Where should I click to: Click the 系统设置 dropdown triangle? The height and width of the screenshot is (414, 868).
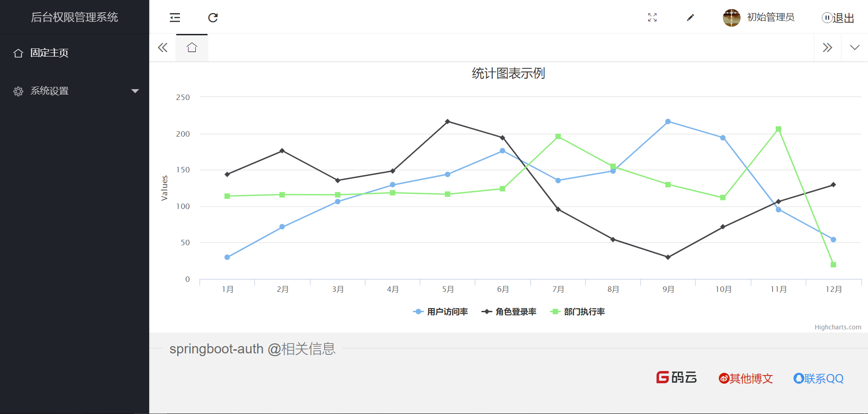click(135, 91)
